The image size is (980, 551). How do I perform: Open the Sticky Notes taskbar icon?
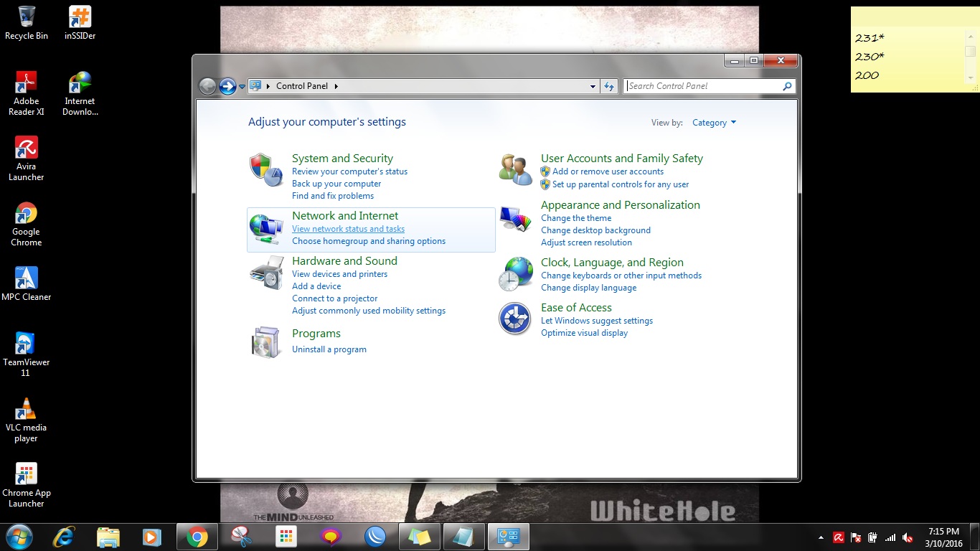pyautogui.click(x=419, y=536)
